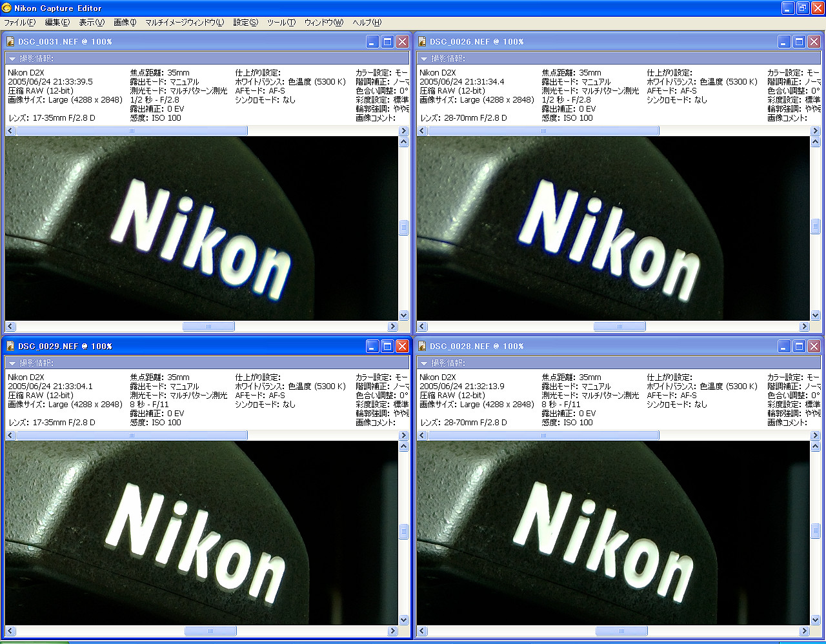Click DSC_0026 info panel horizontal scrollbar thumb
The width and height of the screenshot is (826, 644).
(x=543, y=131)
